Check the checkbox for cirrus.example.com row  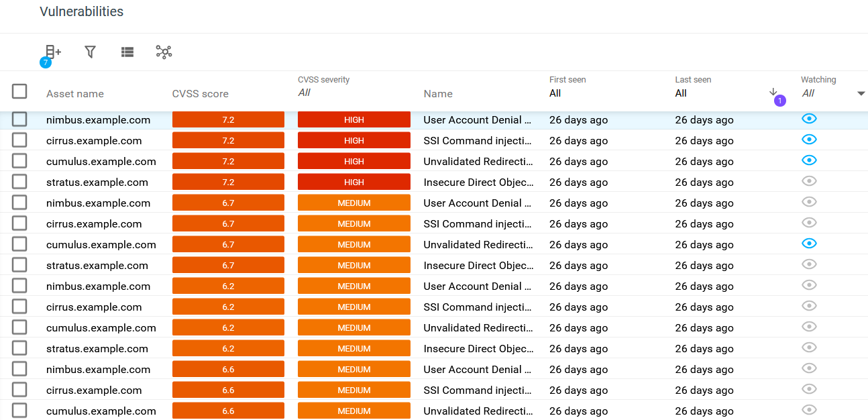tap(19, 140)
